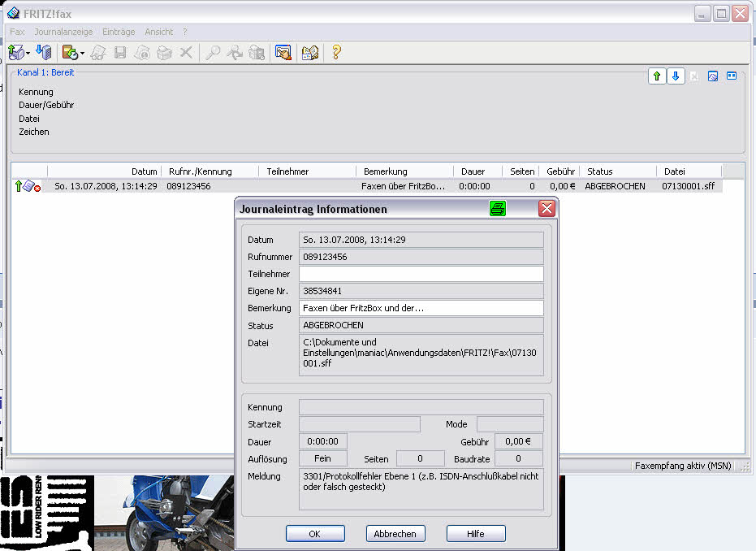
Task: Sort journal by Teilnehmer column header
Action: [x=308, y=171]
